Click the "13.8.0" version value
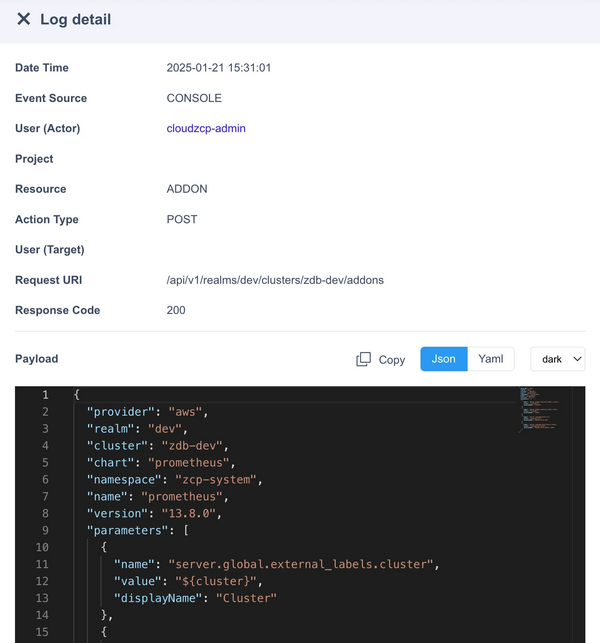The height and width of the screenshot is (643, 600). 188,513
